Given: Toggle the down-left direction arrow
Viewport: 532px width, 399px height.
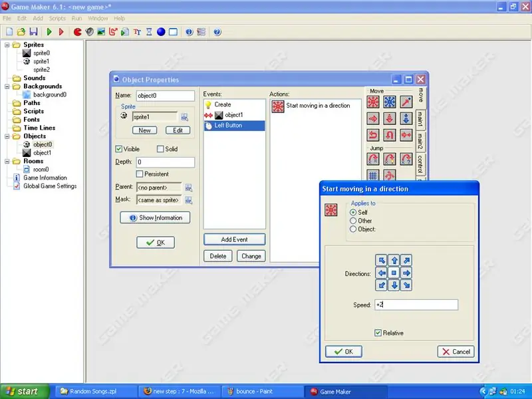Looking at the screenshot, I should coord(382,285).
